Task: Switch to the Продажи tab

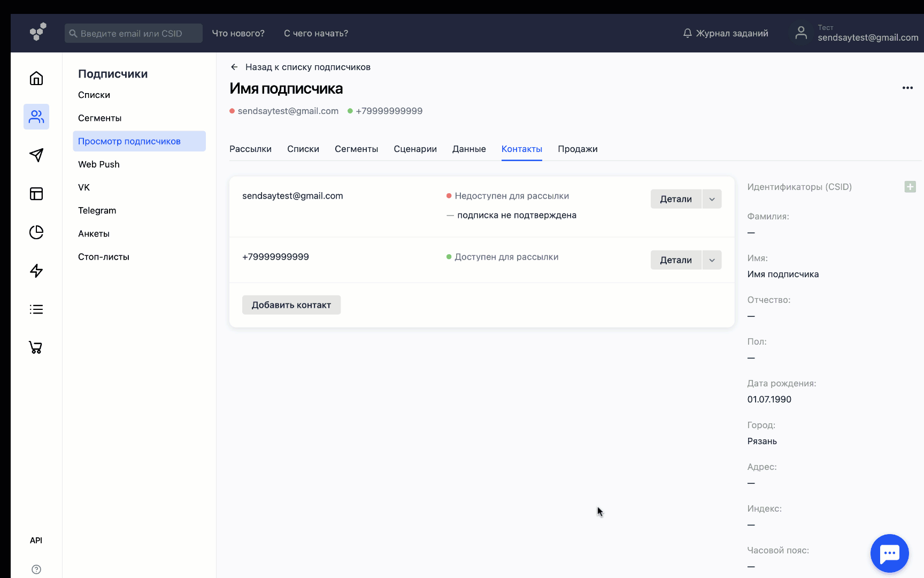Action: coord(577,149)
